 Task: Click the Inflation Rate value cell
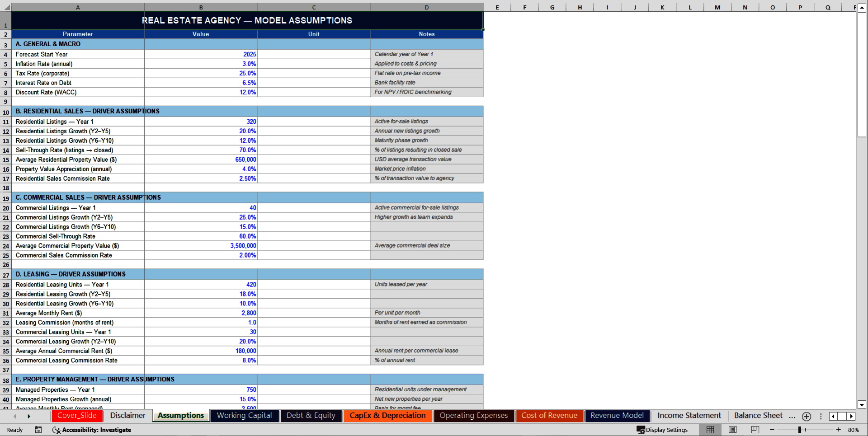(x=201, y=64)
